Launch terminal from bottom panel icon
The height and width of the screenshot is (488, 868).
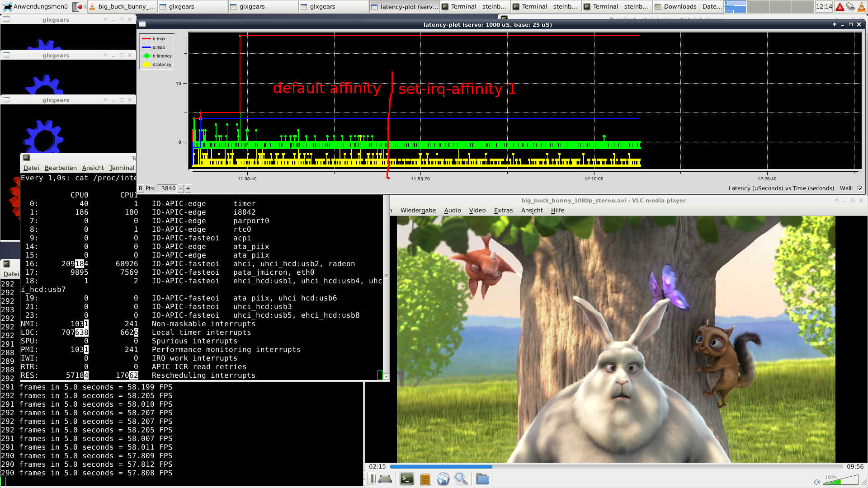pos(407,479)
